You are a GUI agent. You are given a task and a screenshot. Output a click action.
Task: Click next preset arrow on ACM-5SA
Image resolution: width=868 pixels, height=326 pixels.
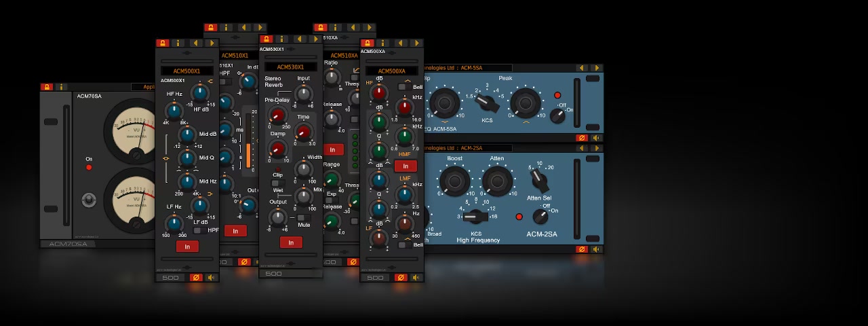(x=596, y=68)
